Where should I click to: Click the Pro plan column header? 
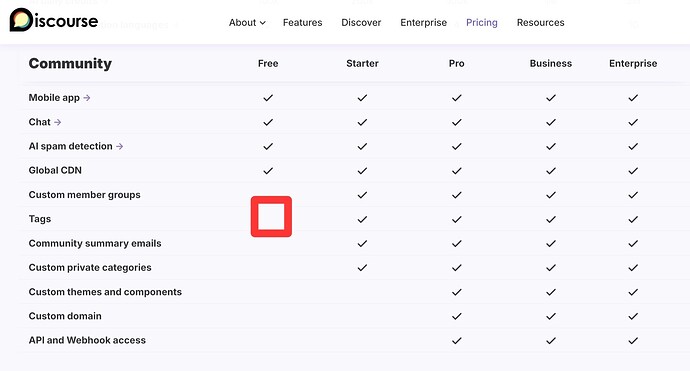point(456,63)
